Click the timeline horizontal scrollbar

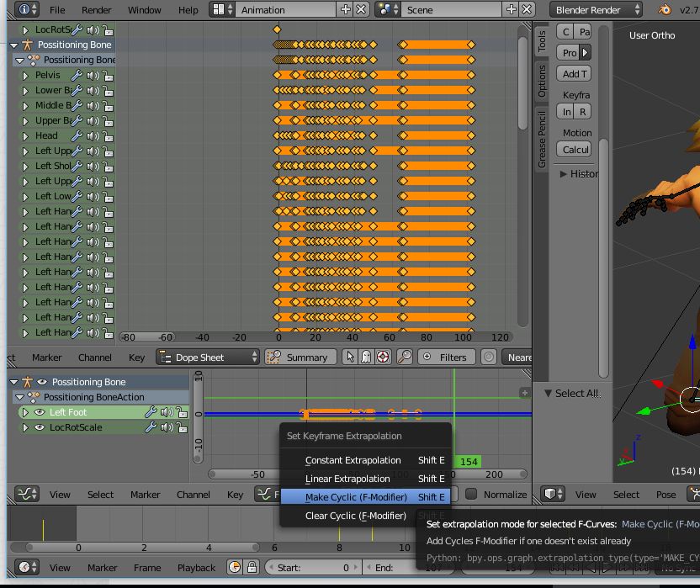coord(143,548)
